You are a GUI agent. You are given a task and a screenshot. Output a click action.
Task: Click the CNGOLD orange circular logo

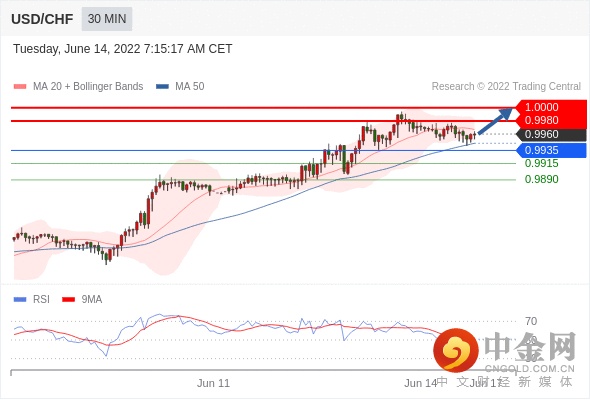tap(456, 350)
